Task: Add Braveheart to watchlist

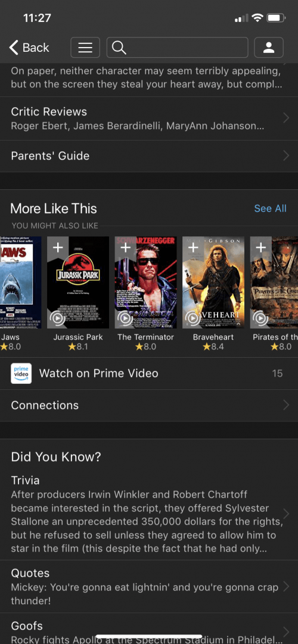Action: point(193,248)
